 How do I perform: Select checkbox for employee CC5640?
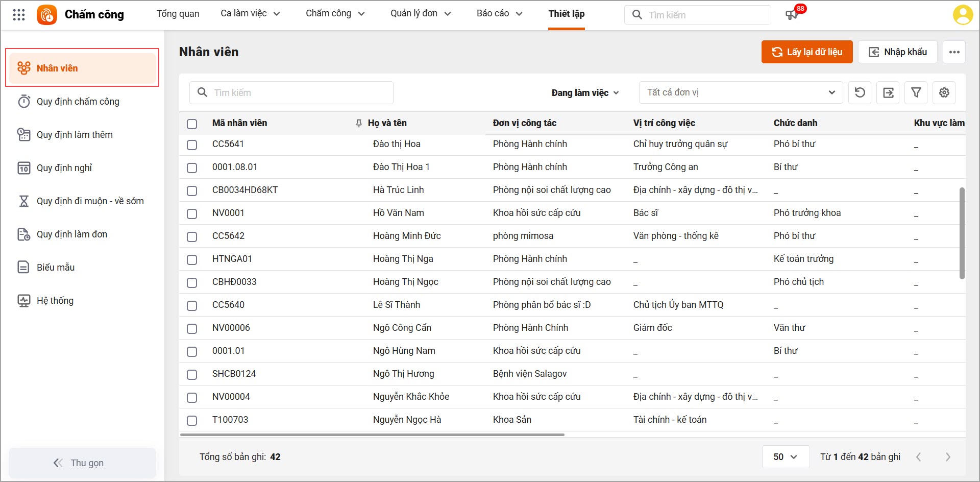point(192,305)
